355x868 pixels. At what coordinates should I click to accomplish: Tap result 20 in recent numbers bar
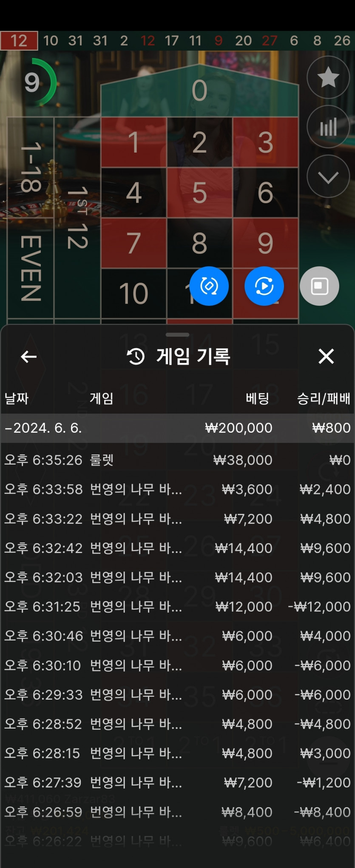tap(243, 41)
